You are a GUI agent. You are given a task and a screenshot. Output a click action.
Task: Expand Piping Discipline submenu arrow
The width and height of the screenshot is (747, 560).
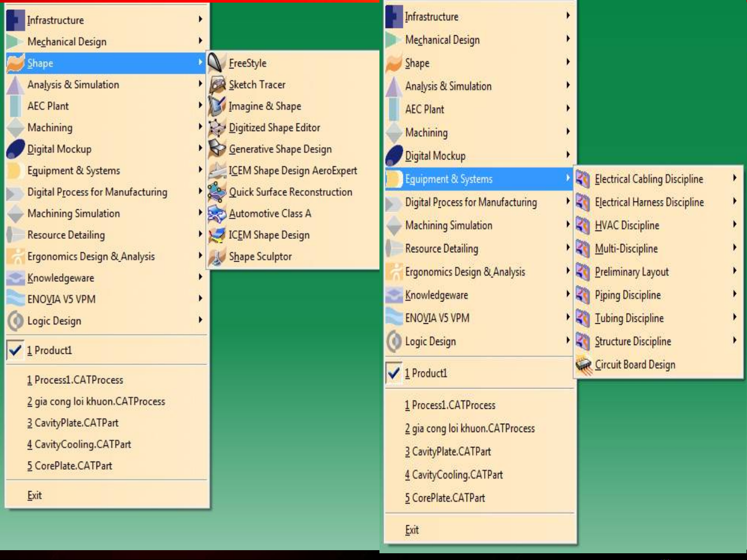pos(735,294)
